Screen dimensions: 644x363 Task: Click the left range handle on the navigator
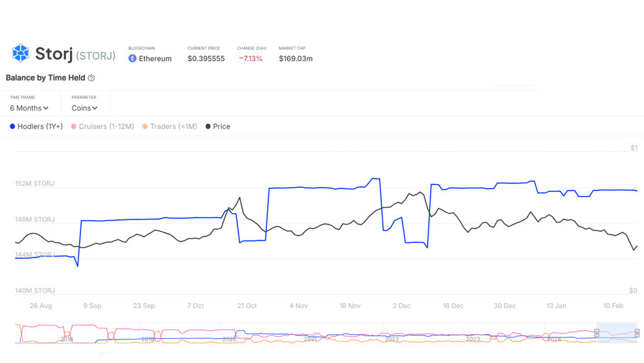(597, 333)
